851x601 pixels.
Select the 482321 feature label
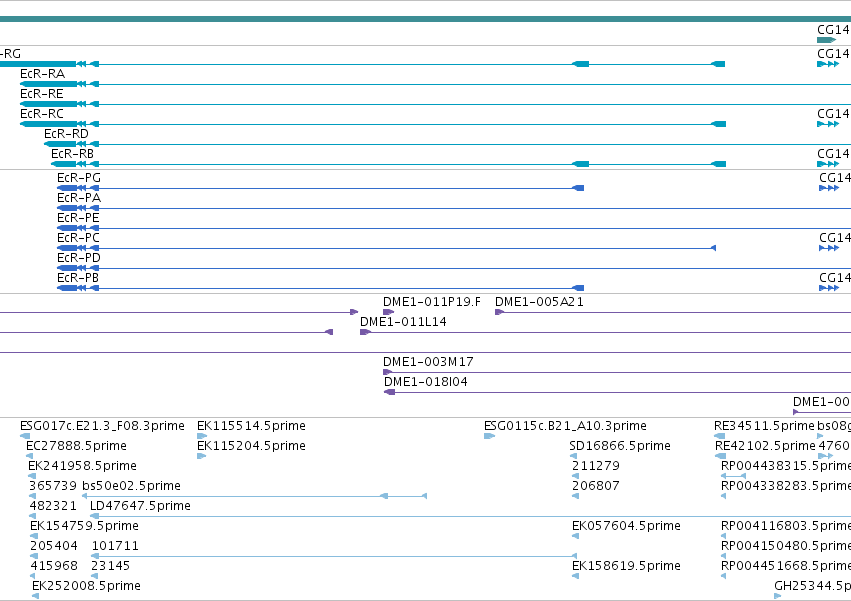pyautogui.click(x=53, y=506)
